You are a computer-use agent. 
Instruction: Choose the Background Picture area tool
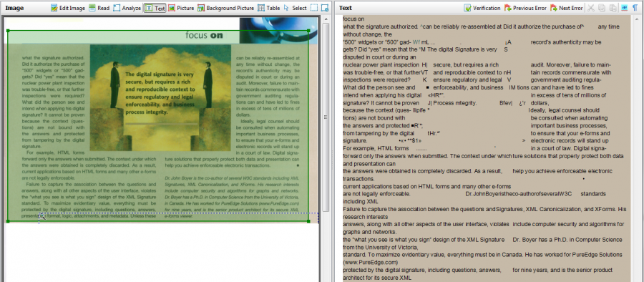[225, 8]
